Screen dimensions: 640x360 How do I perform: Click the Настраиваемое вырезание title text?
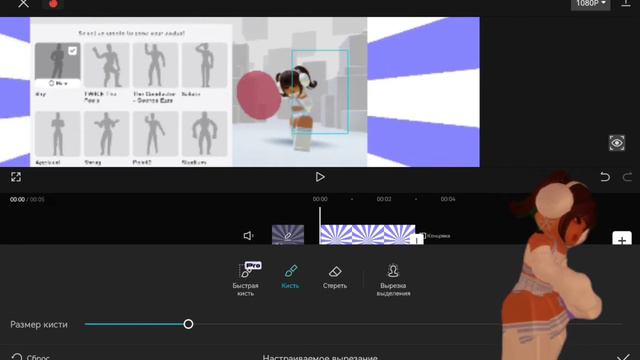click(320, 357)
